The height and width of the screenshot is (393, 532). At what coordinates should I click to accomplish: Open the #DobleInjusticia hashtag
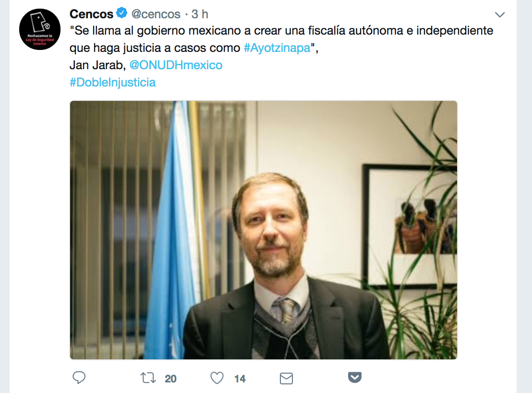click(113, 83)
